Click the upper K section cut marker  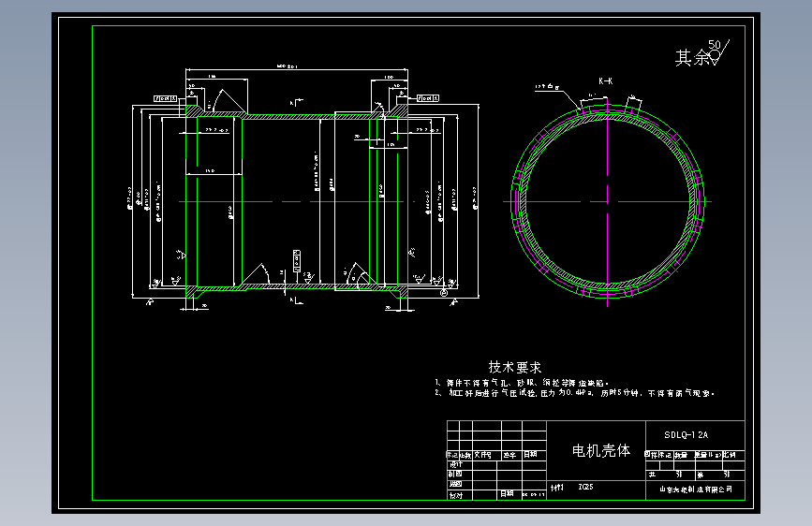296,101
